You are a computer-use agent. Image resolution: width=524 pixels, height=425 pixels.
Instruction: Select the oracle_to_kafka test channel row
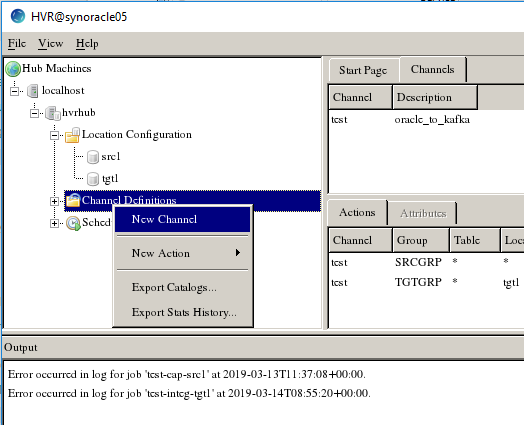coord(426,120)
